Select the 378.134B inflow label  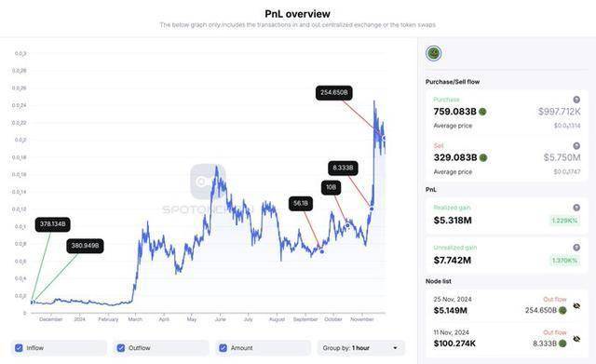pyautogui.click(x=52, y=224)
